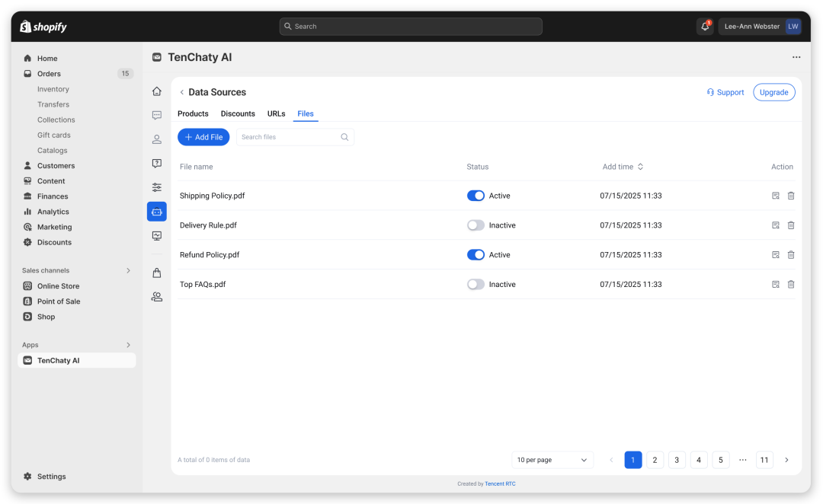Open the Lee-Ann Webster account menu
This screenshot has height=504, width=823.
[x=760, y=26]
